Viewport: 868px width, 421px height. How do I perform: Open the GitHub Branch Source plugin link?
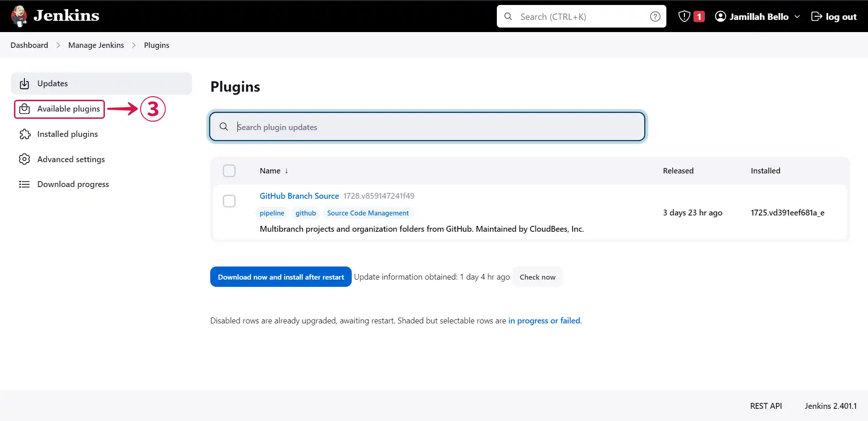[299, 196]
